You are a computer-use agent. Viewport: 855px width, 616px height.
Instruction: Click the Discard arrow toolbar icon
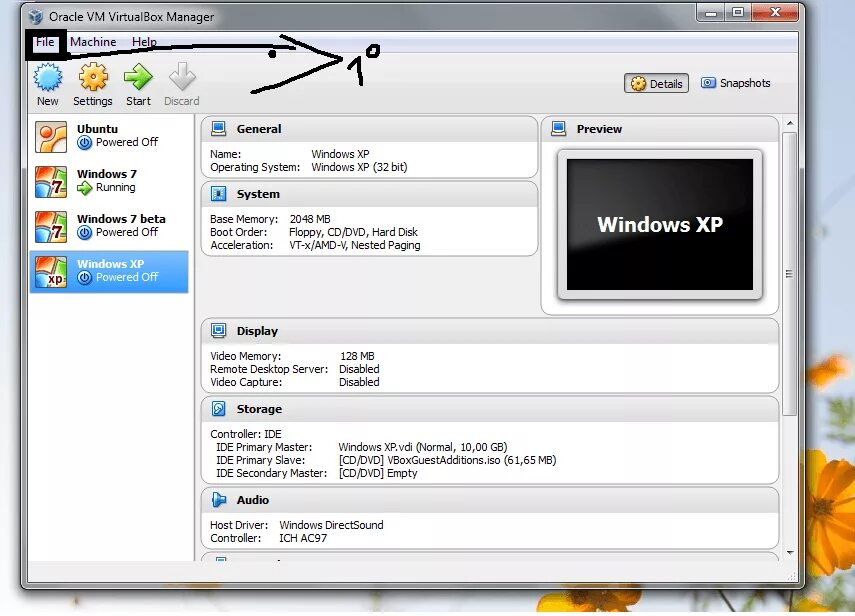pos(182,77)
